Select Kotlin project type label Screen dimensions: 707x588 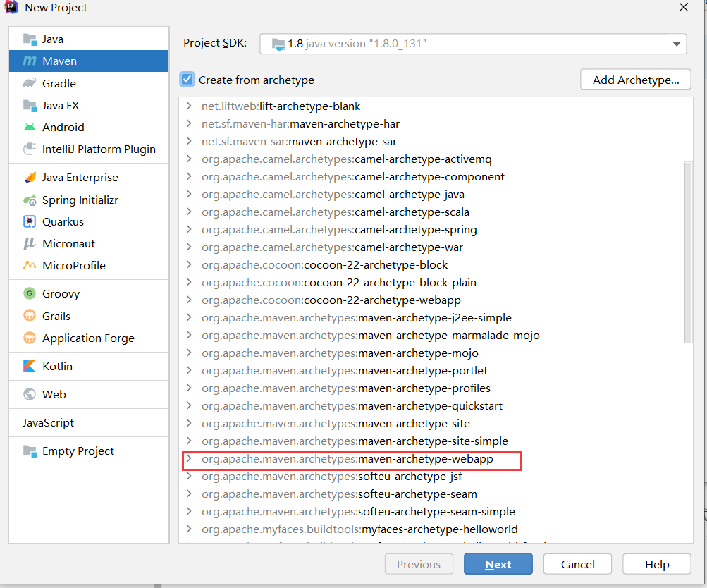coord(57,366)
